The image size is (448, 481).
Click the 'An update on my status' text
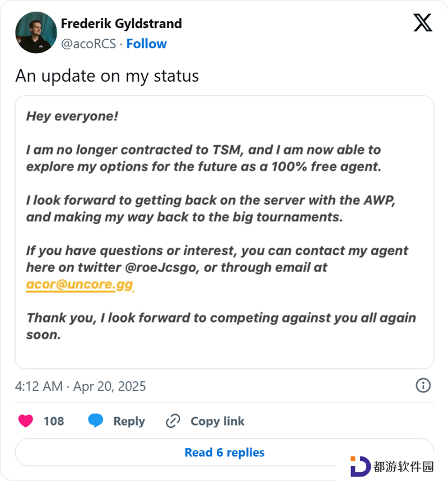click(x=107, y=76)
